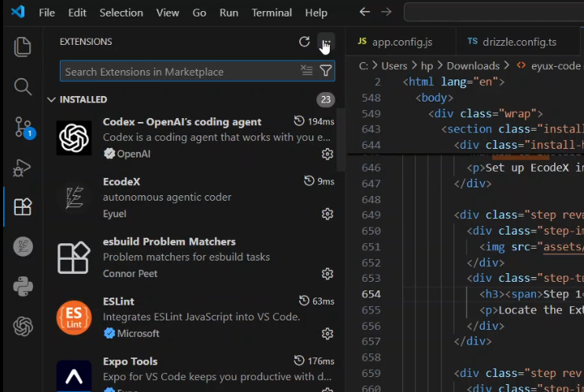
Task: Open the Codex OpenAI icon in activity bar
Action: (x=23, y=326)
